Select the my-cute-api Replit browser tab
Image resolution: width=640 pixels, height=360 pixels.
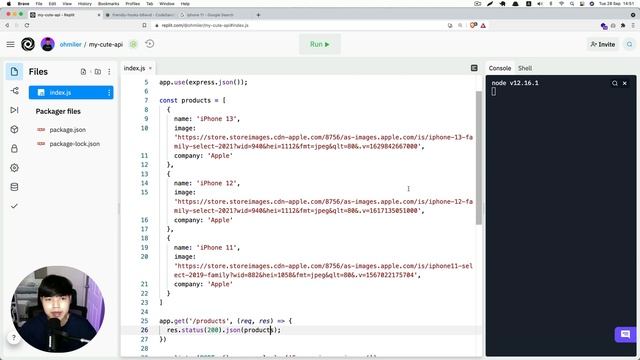point(65,15)
